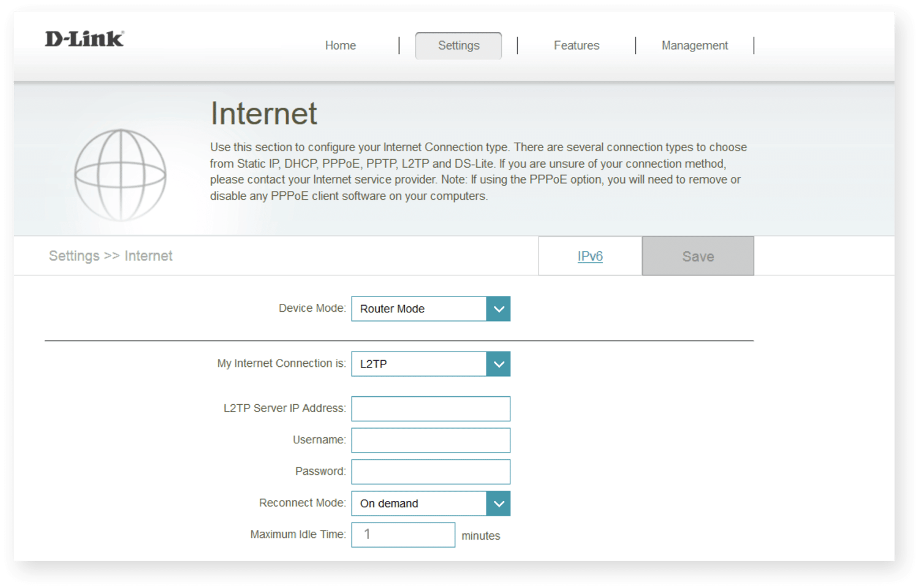Click the globe icon beside Internet heading
The image size is (919, 588).
(x=120, y=175)
